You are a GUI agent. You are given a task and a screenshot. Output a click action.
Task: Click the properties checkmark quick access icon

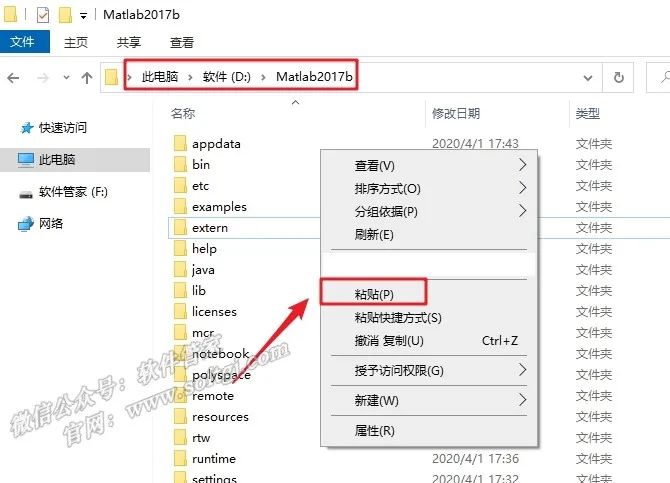43,15
